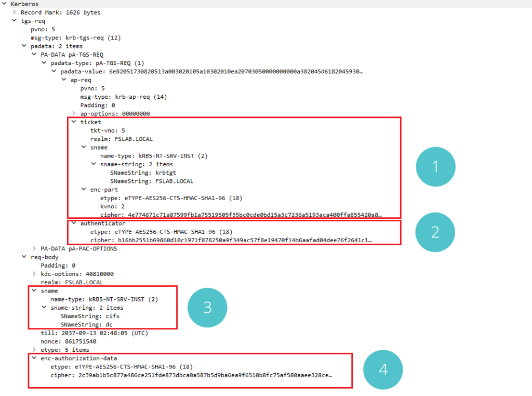
Task: Collapse the tgs-req subtree
Action: 14,21
